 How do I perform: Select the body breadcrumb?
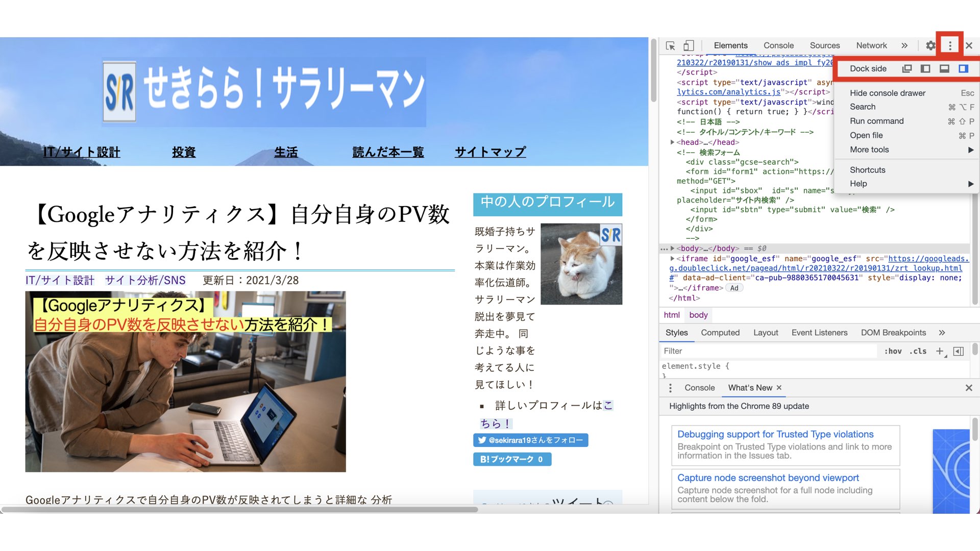click(x=698, y=315)
